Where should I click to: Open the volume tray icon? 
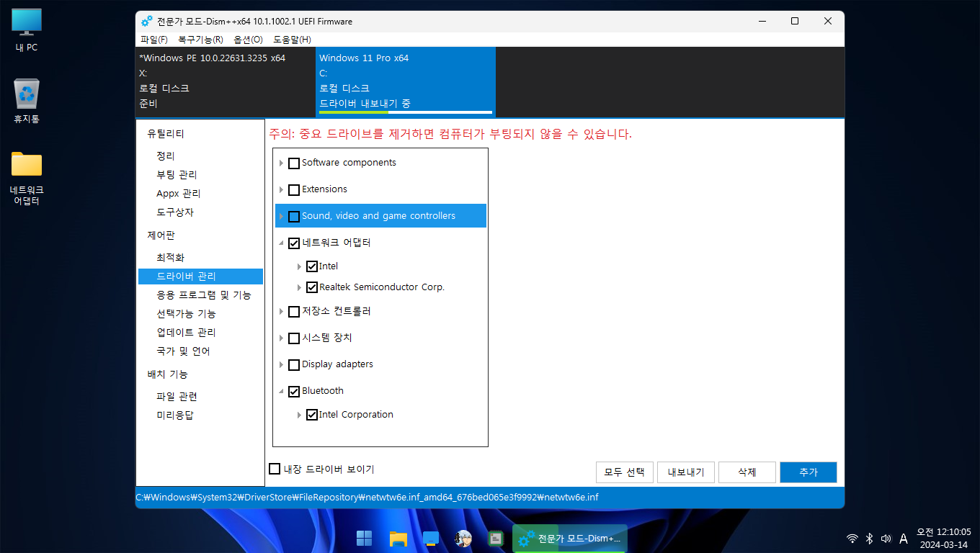pyautogui.click(x=886, y=538)
